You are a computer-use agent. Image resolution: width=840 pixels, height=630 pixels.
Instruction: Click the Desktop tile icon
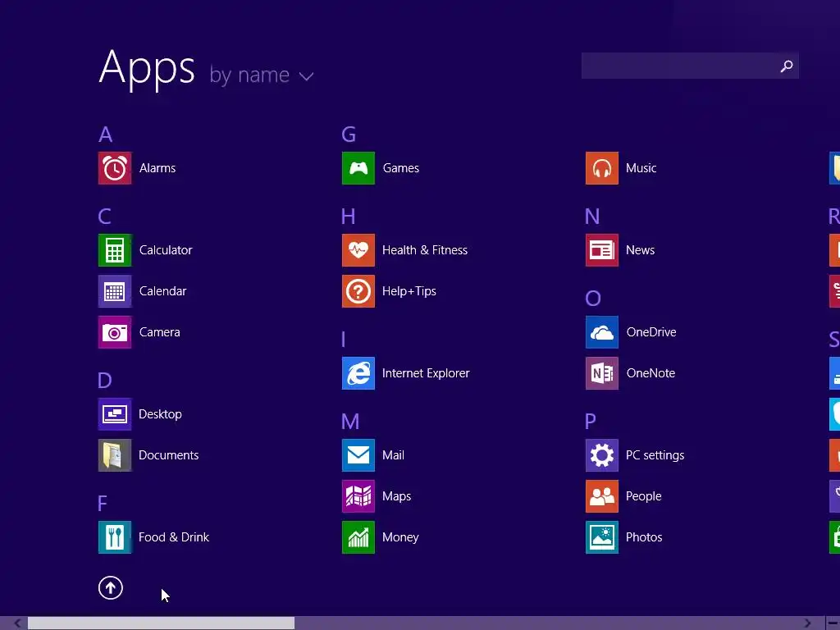click(115, 414)
